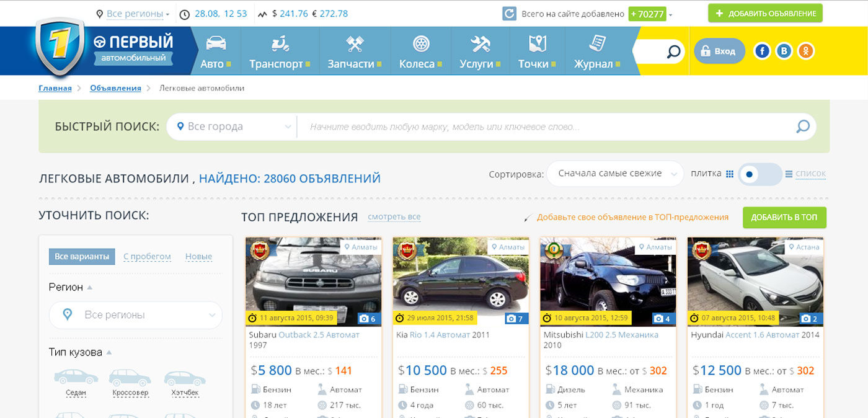Collapse the Тип кузова filter section
The image size is (868, 418).
pyautogui.click(x=81, y=352)
